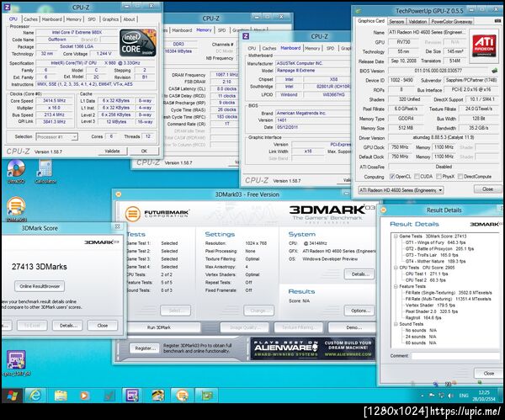Click the action center flag tray icon
505x420 pixels.
(432, 396)
